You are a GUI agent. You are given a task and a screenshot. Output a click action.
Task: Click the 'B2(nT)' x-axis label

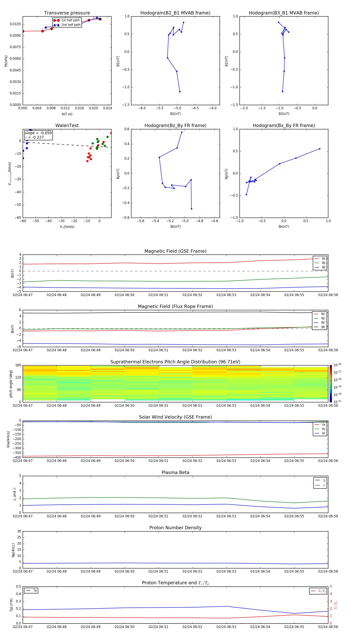pyautogui.click(x=175, y=114)
